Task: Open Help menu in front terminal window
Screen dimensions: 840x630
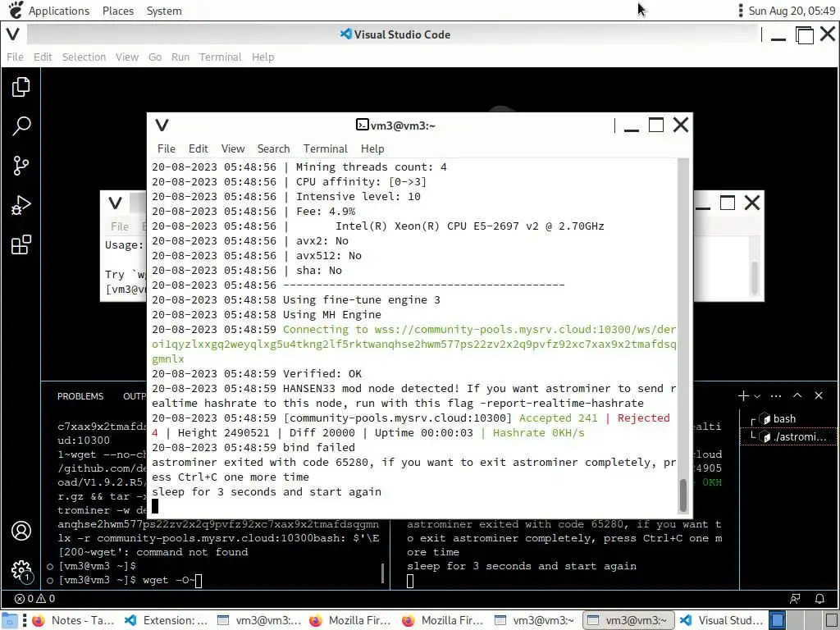Action: 372,149
